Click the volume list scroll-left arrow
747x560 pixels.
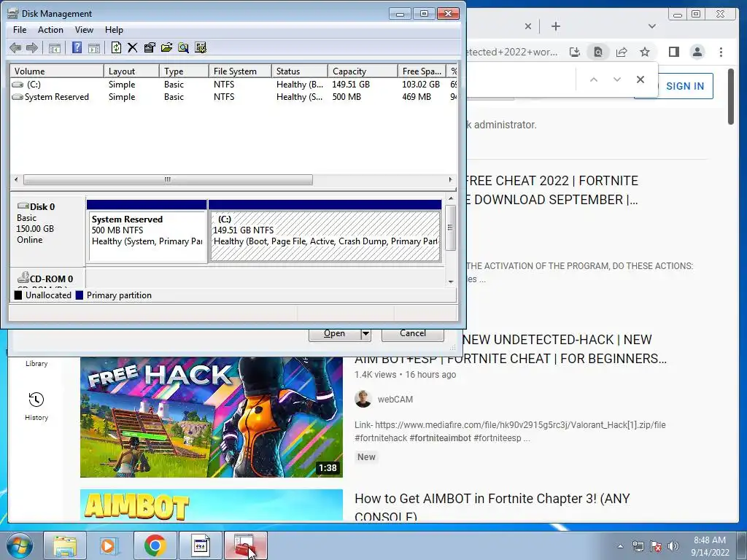(17, 179)
